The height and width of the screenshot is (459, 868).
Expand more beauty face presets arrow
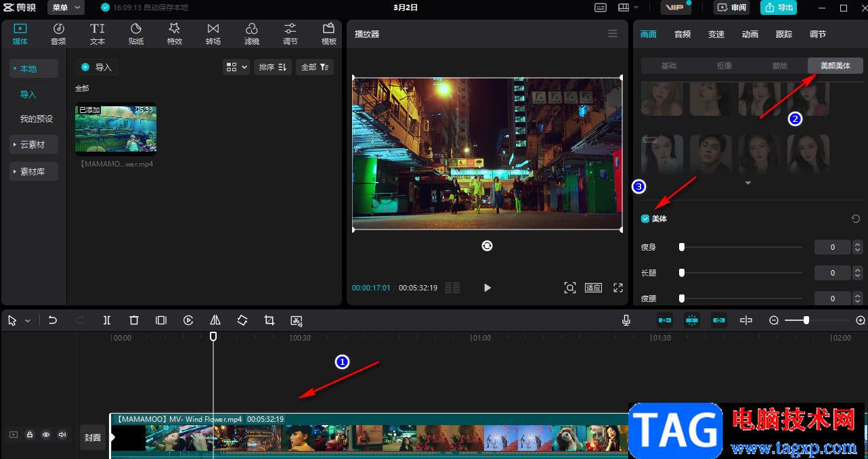(x=748, y=183)
